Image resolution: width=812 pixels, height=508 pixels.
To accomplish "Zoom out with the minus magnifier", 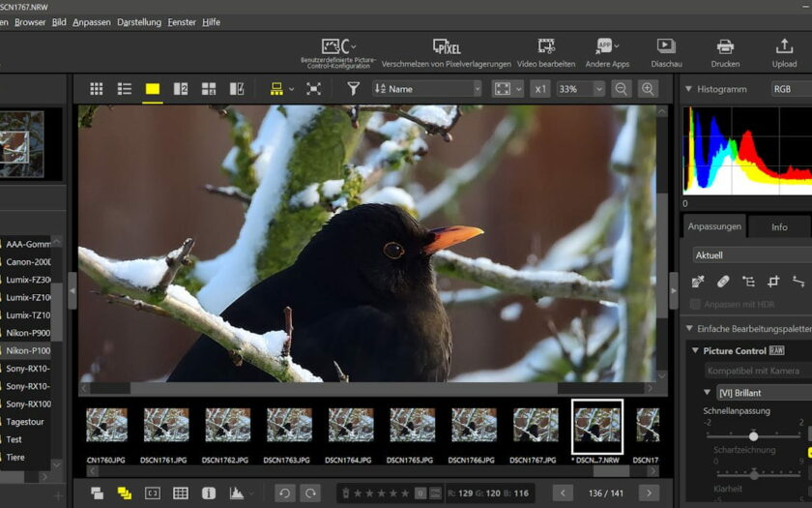I will (x=621, y=89).
